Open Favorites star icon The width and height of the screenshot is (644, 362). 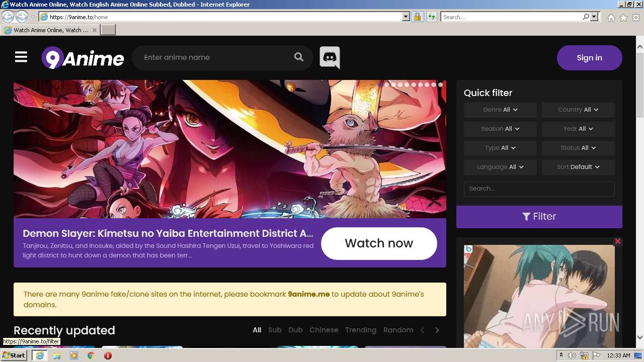(x=623, y=18)
